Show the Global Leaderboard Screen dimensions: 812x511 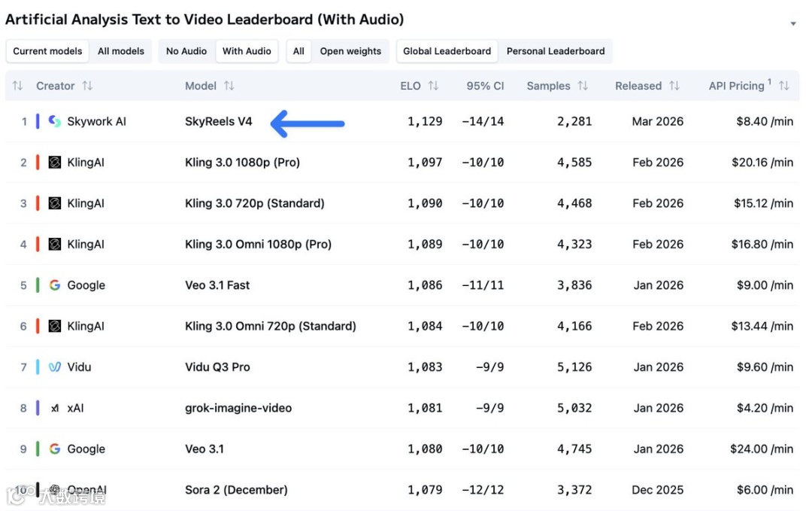click(x=447, y=51)
